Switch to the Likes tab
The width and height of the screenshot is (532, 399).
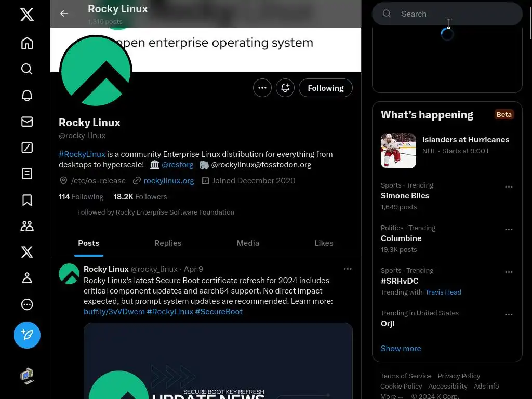pos(324,243)
